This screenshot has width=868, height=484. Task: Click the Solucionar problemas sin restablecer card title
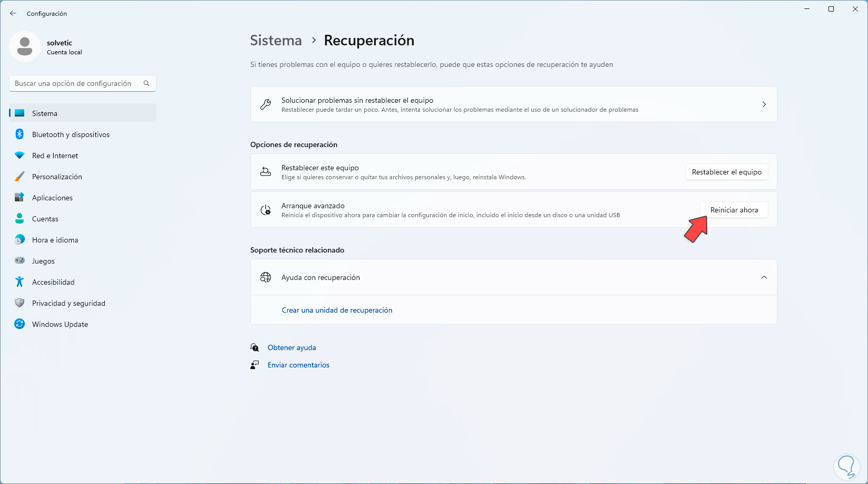click(357, 100)
